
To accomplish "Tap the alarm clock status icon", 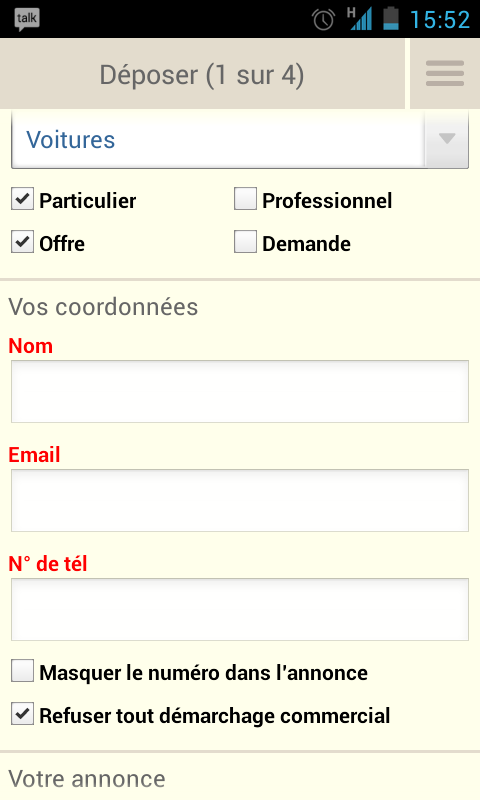I will coord(323,20).
